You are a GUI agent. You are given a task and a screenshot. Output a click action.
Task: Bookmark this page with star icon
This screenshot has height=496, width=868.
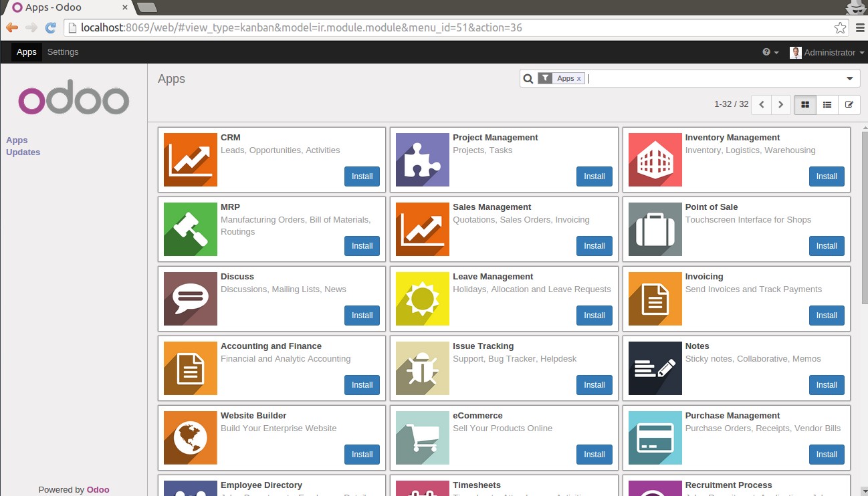tap(840, 27)
